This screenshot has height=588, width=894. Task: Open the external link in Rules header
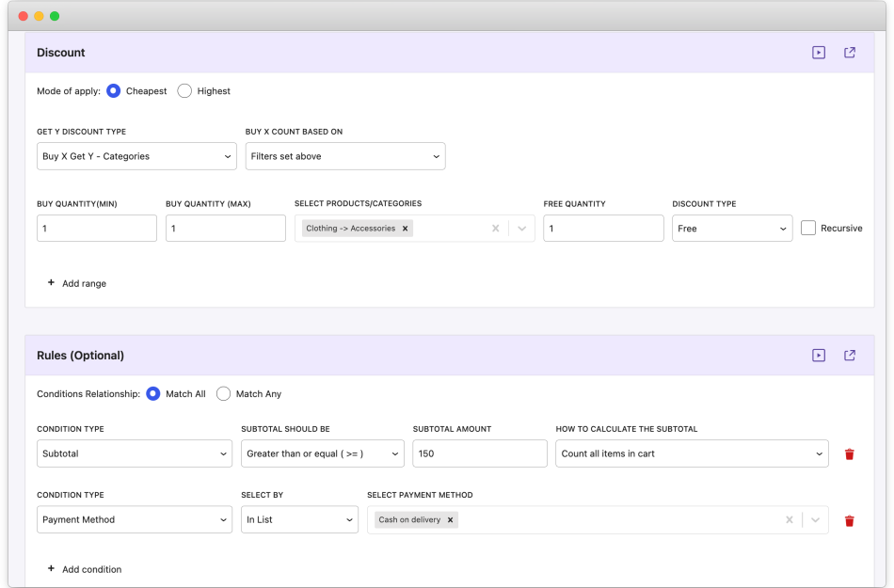point(850,356)
